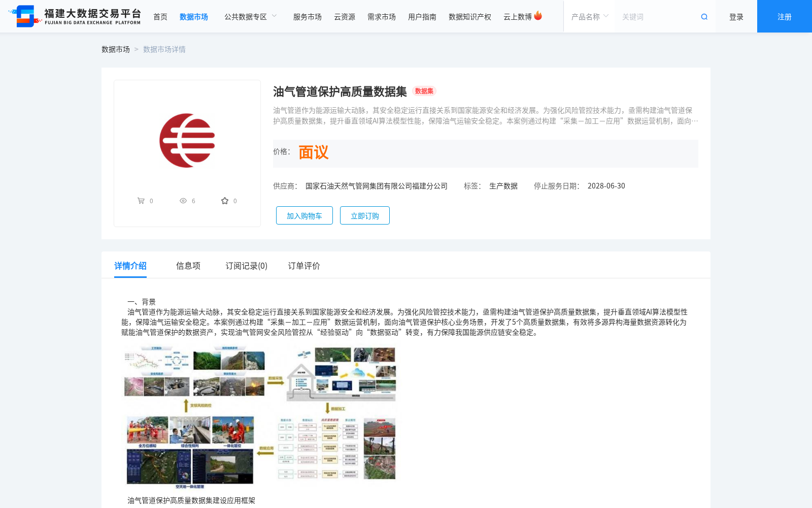The width and height of the screenshot is (812, 508).
Task: Open 云资源 navigation item
Action: point(345,17)
